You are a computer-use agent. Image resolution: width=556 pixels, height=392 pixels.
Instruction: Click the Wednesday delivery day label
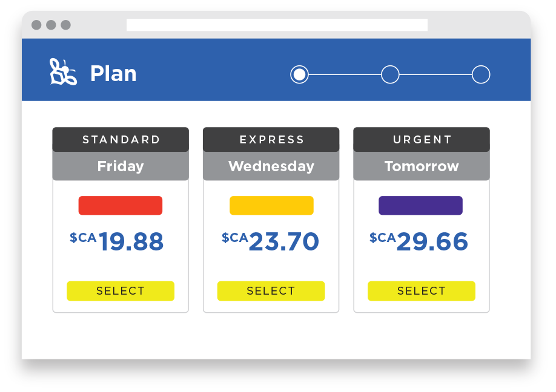(x=271, y=166)
